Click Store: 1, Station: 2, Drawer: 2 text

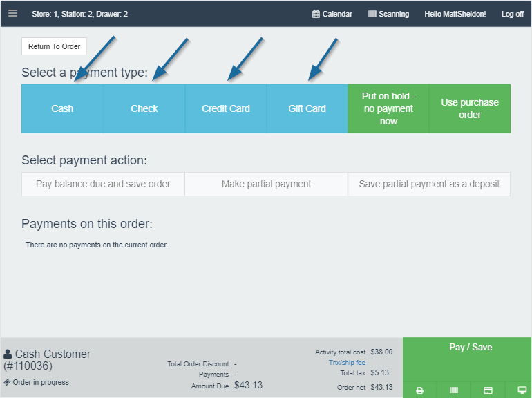point(79,14)
